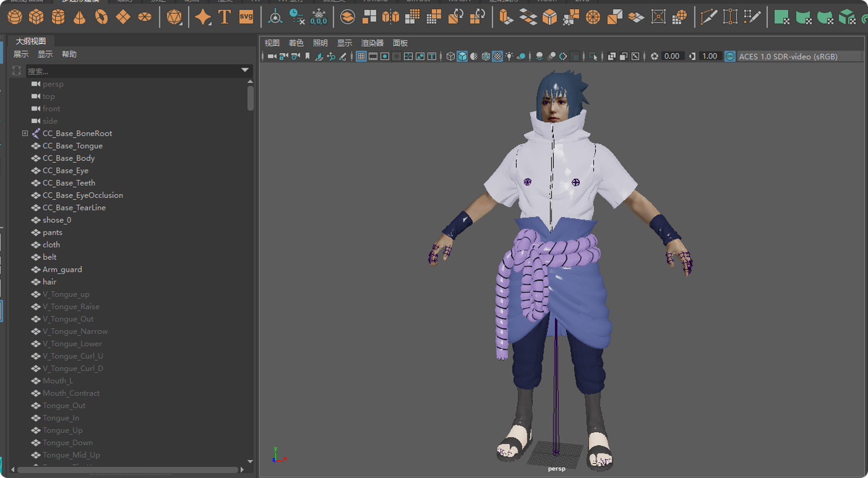Toggle smooth shade all mode
Image resolution: width=868 pixels, height=478 pixels.
462,56
